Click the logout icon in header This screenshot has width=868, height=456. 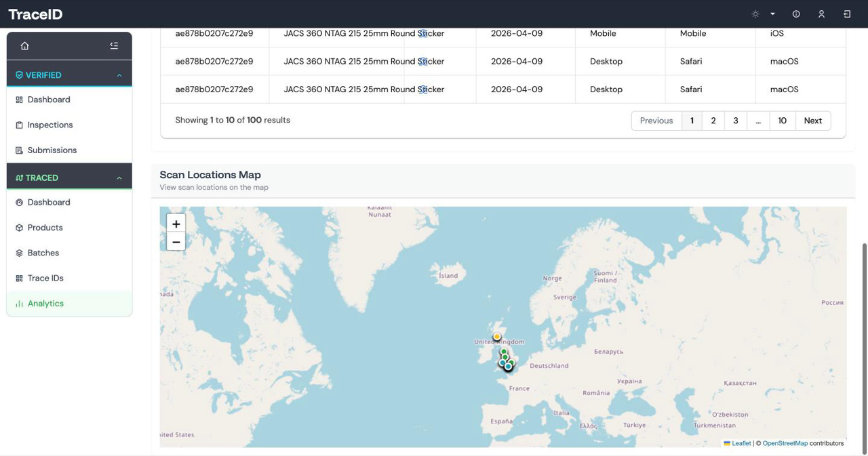point(847,14)
